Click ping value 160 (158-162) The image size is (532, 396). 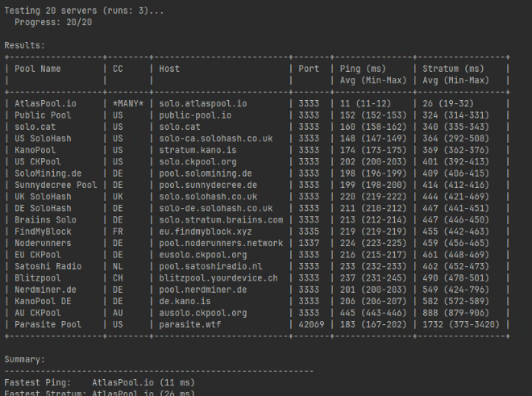pyautogui.click(x=373, y=127)
